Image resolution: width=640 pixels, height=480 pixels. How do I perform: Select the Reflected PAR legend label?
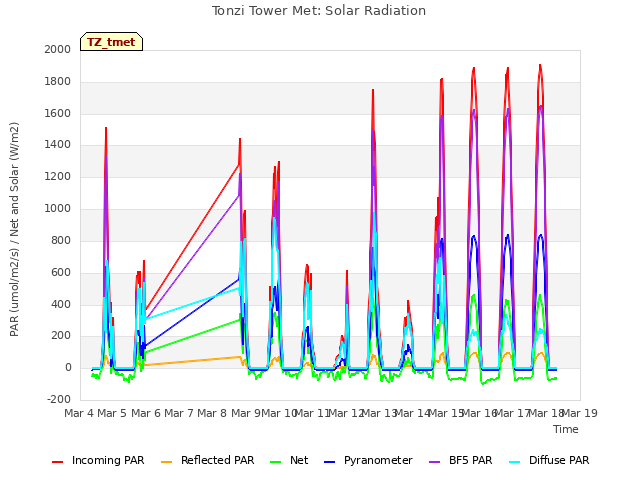point(218,460)
